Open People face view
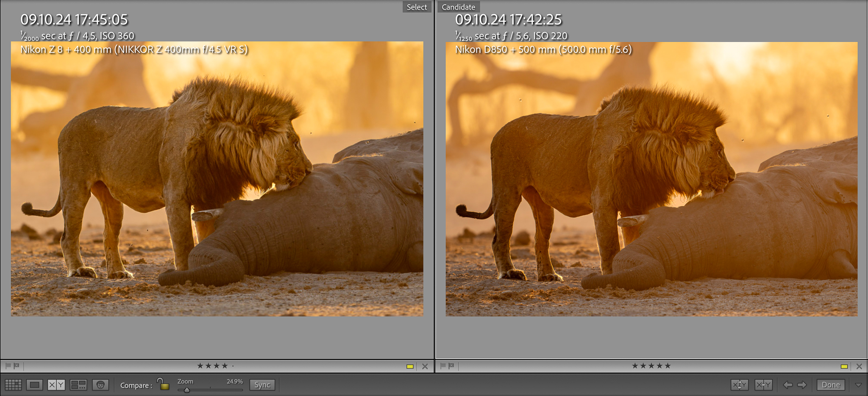Screen dimensions: 868x396 click(x=100, y=385)
